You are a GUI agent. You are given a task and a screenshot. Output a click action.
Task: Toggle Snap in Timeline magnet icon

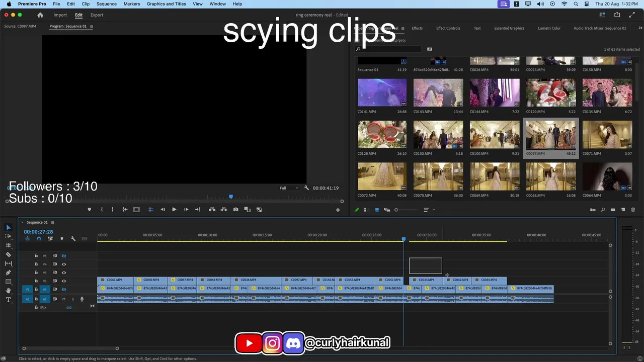click(x=39, y=239)
